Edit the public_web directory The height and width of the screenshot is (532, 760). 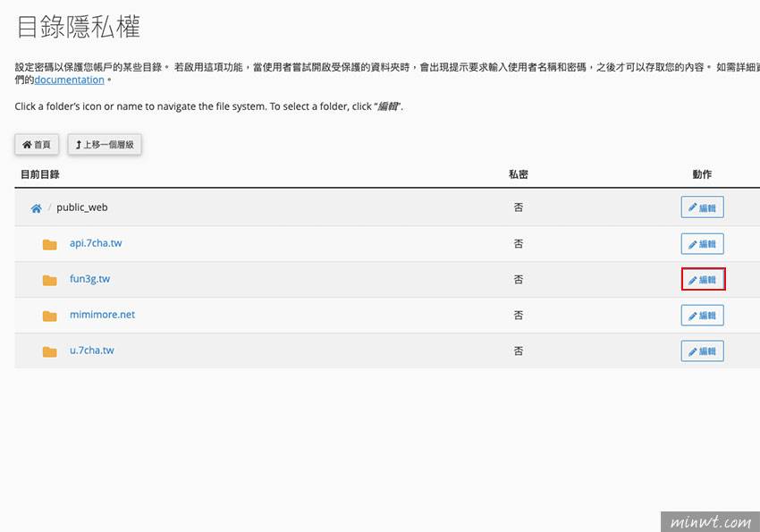point(702,207)
